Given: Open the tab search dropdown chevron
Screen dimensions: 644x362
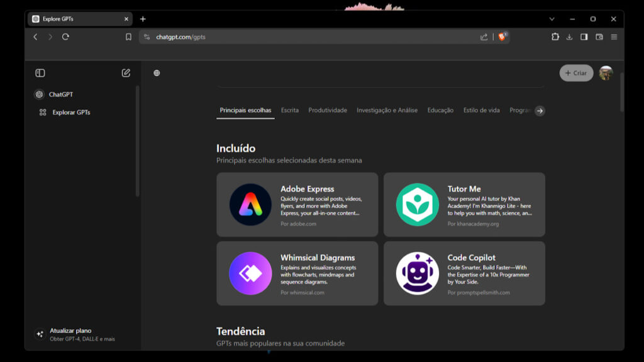Looking at the screenshot, I should [x=552, y=19].
